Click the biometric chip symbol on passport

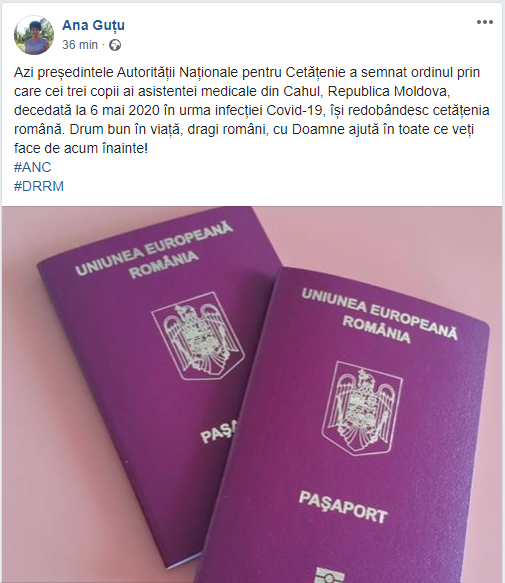(330, 575)
